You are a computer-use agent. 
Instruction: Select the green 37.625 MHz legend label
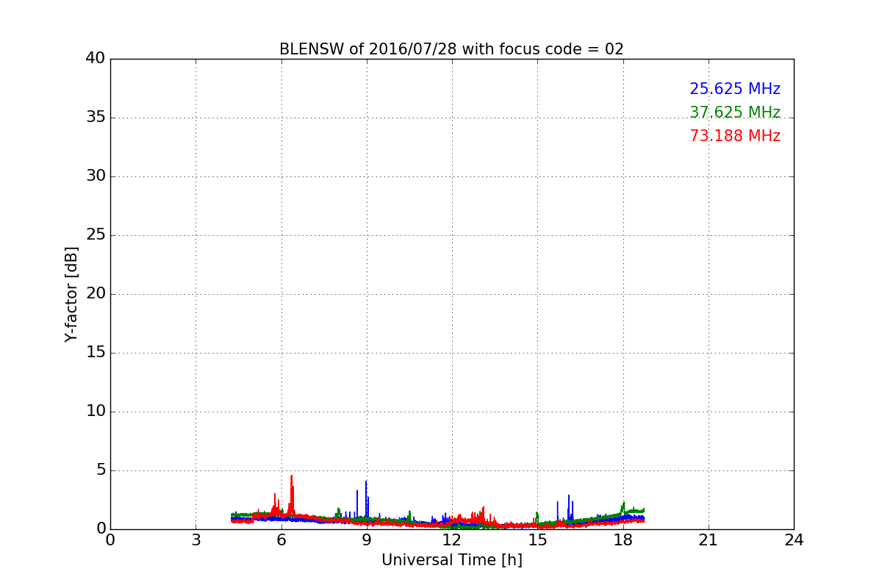coord(735,112)
